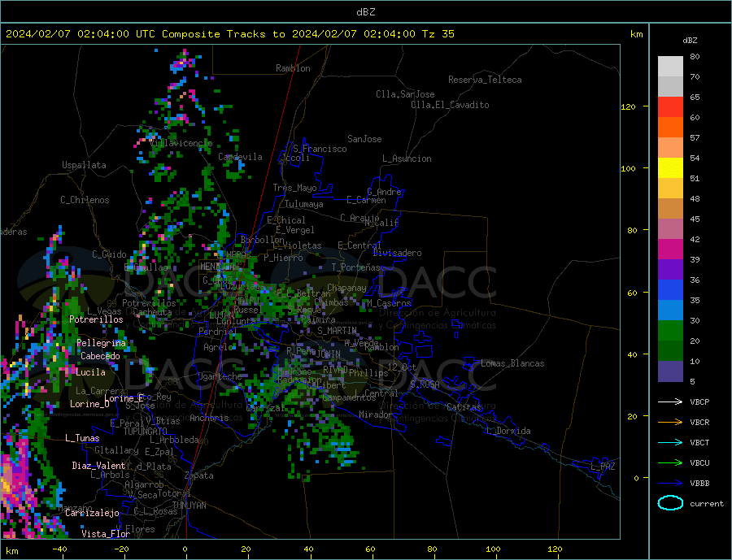Image resolution: width=732 pixels, height=560 pixels.
Task: Click the 'Villavicencio' map label
Action: [x=181, y=143]
